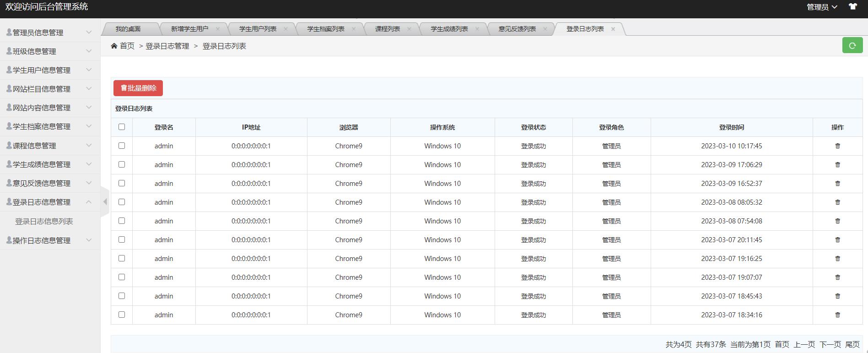Click the red 批量删除 button
This screenshot has height=353, width=868.
click(x=138, y=88)
